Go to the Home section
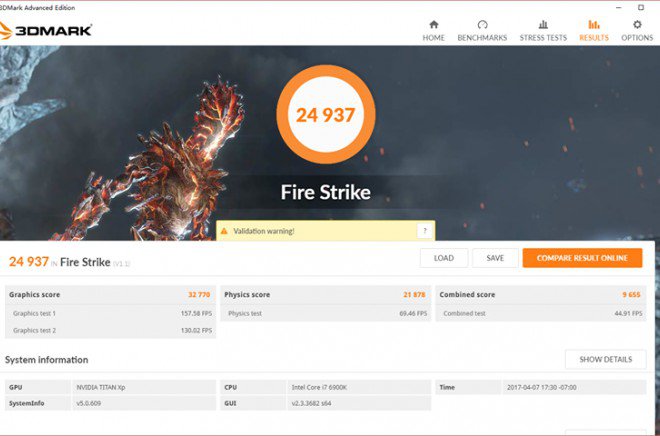 tap(433, 30)
